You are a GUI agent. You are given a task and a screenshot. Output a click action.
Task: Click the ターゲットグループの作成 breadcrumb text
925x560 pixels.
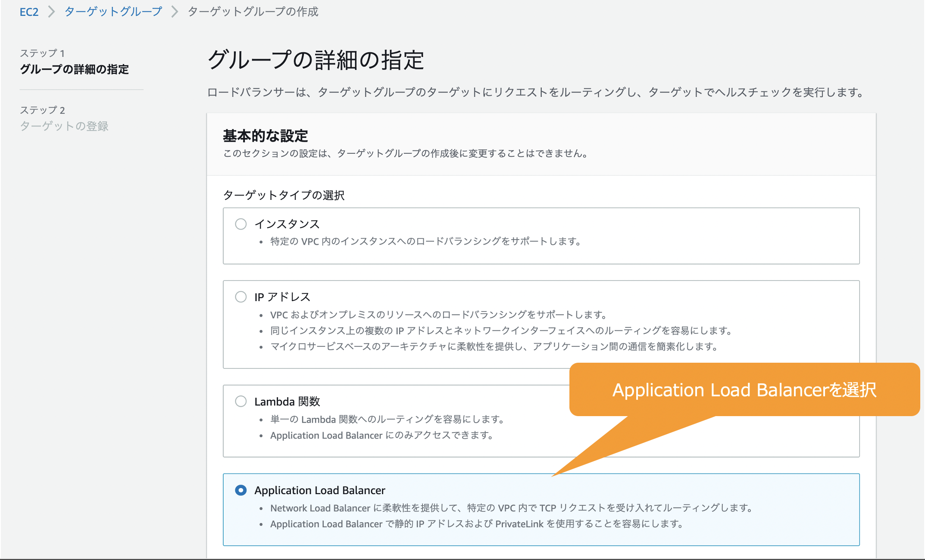(253, 12)
